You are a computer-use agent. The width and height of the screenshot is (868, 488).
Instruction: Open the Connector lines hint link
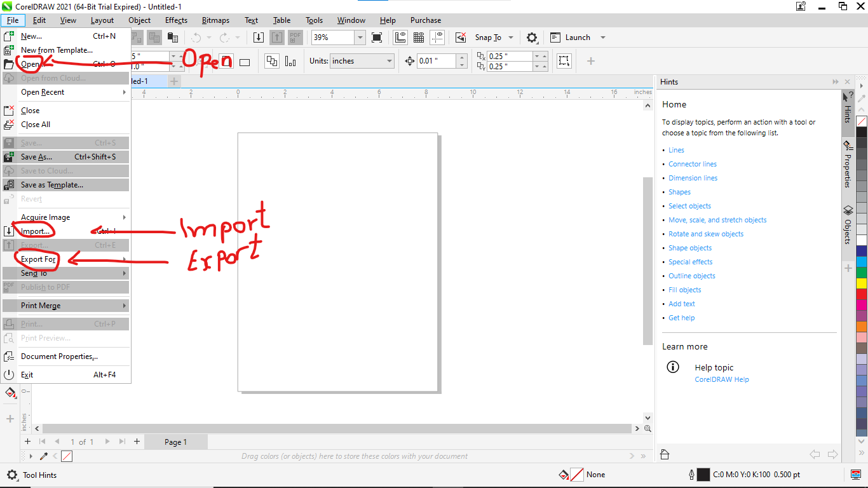pyautogui.click(x=693, y=164)
